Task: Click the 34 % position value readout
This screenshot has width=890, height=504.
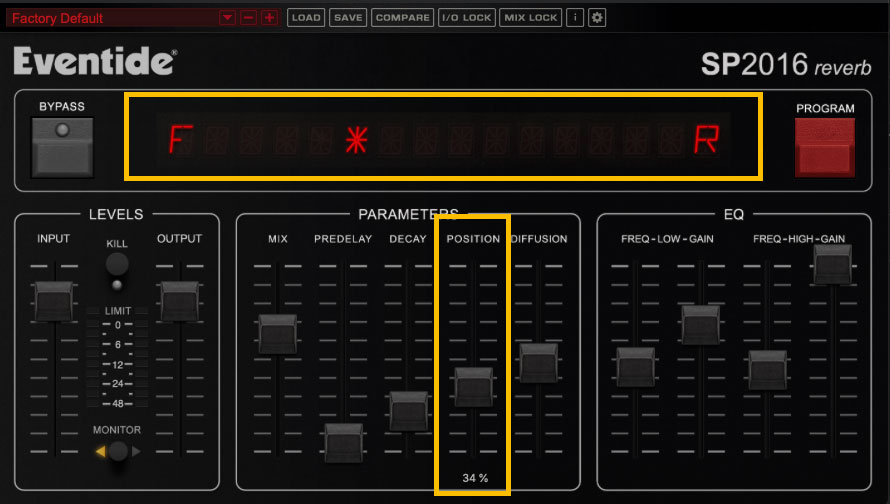Action: [x=475, y=478]
